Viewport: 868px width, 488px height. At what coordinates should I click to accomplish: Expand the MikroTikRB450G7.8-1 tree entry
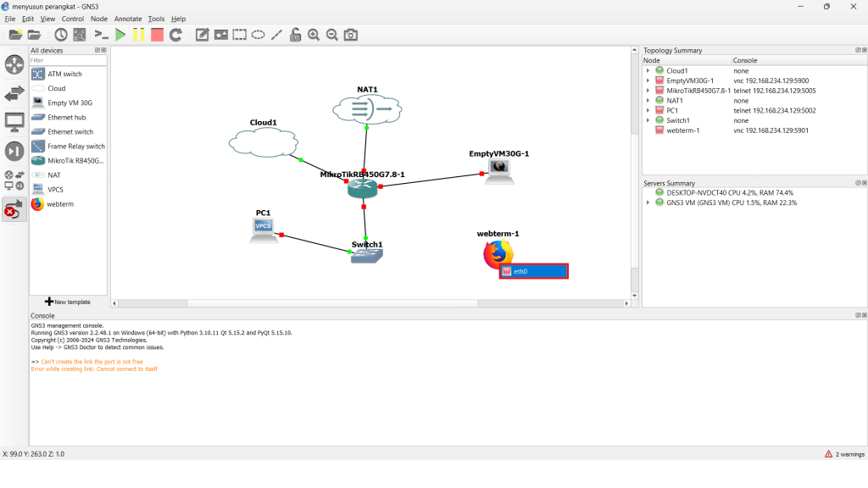coord(648,91)
